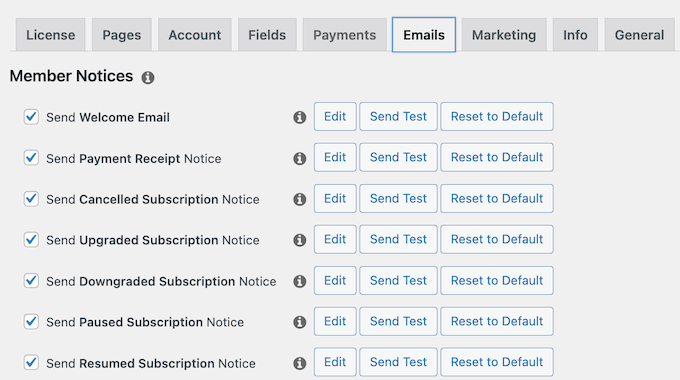Viewport: 680px width, 380px height.
Task: Send Test for Resumed Subscription Notice
Action: tap(398, 362)
